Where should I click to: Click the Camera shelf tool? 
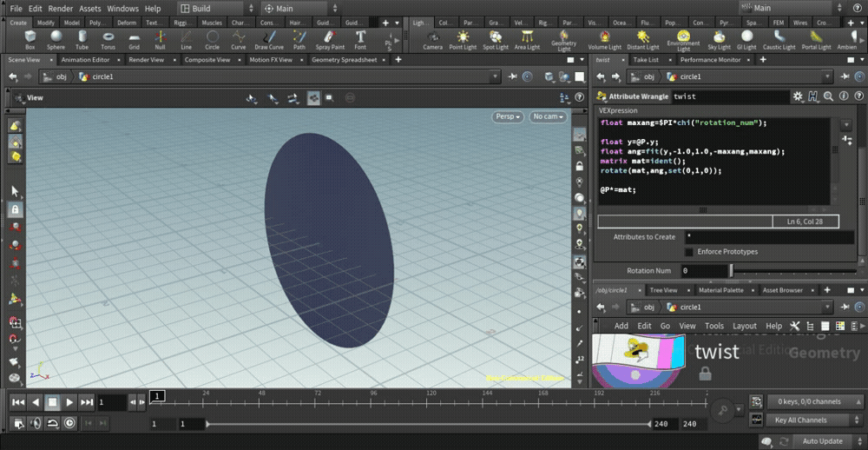432,39
